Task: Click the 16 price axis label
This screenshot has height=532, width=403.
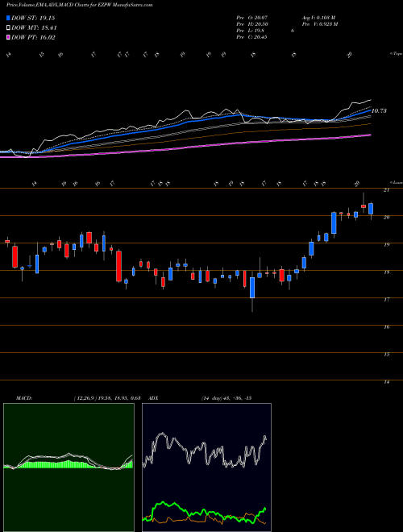Action: (386, 326)
